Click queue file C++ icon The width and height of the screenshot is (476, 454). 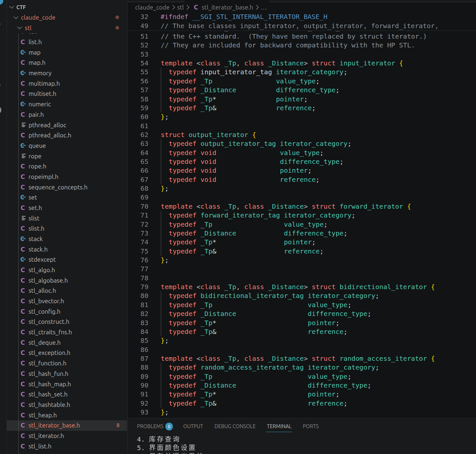(x=23, y=146)
